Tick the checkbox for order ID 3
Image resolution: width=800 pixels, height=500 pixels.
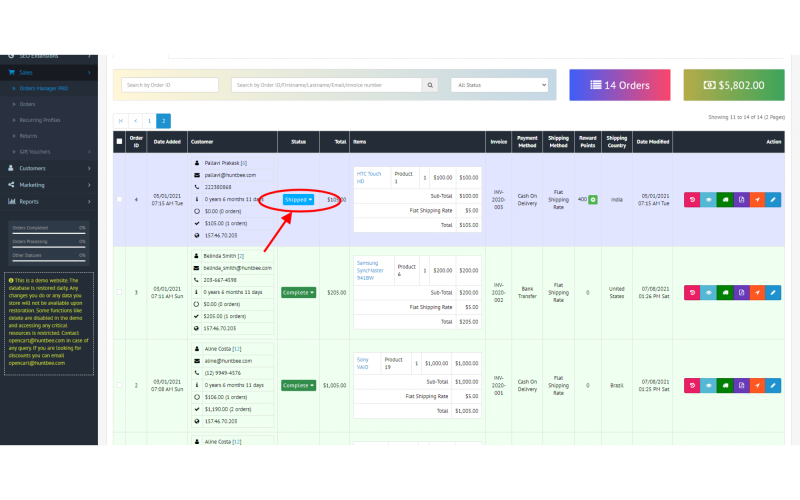pos(119,292)
